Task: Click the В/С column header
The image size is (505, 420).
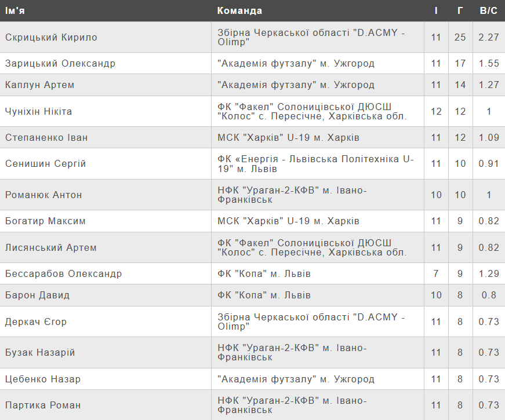Action: coord(489,10)
